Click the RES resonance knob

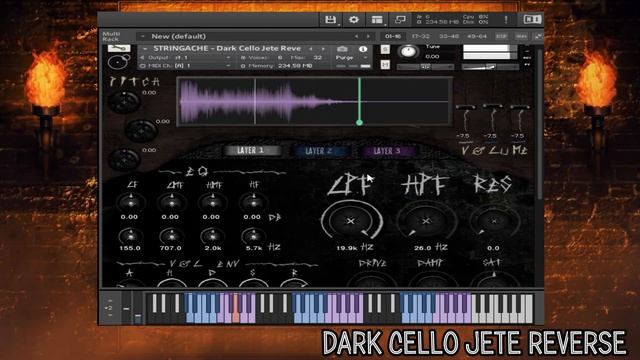pyautogui.click(x=494, y=221)
